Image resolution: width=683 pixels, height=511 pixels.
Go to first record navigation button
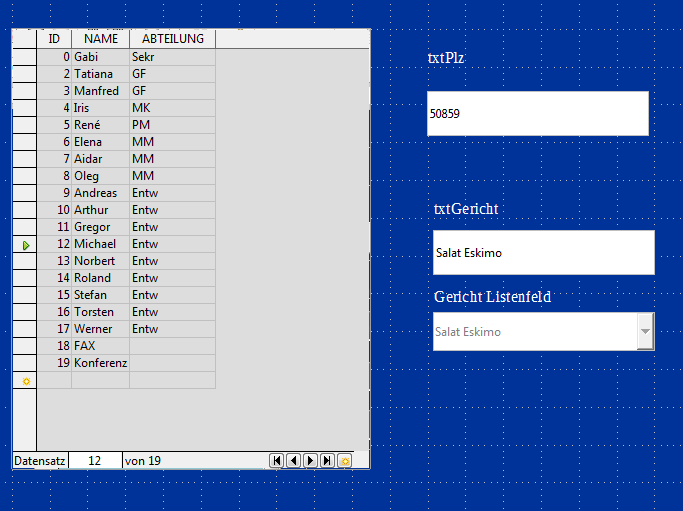pos(277,460)
